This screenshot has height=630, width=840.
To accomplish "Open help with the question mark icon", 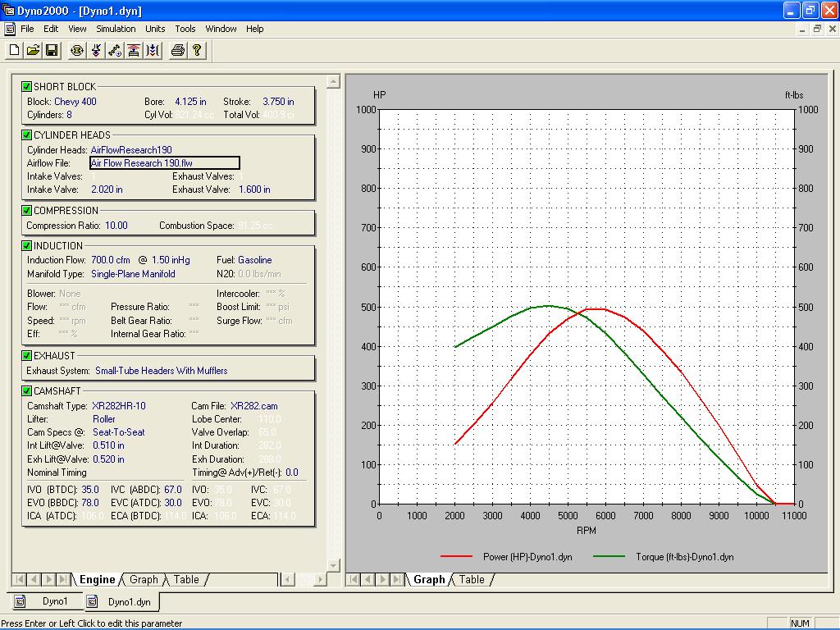I will (197, 51).
